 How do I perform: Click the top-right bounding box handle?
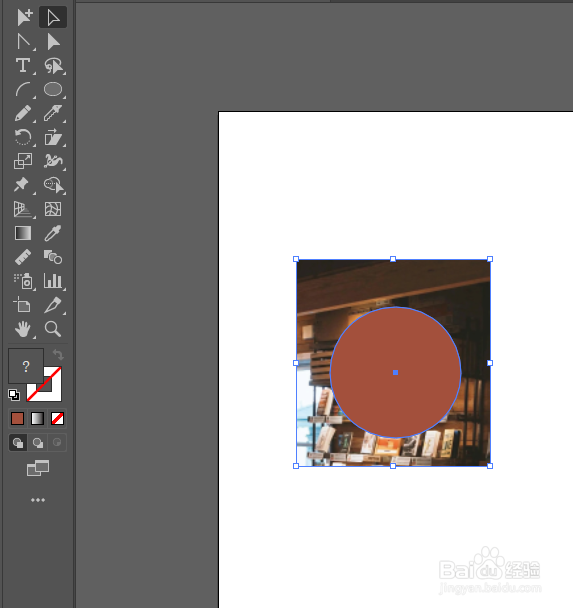coord(490,259)
